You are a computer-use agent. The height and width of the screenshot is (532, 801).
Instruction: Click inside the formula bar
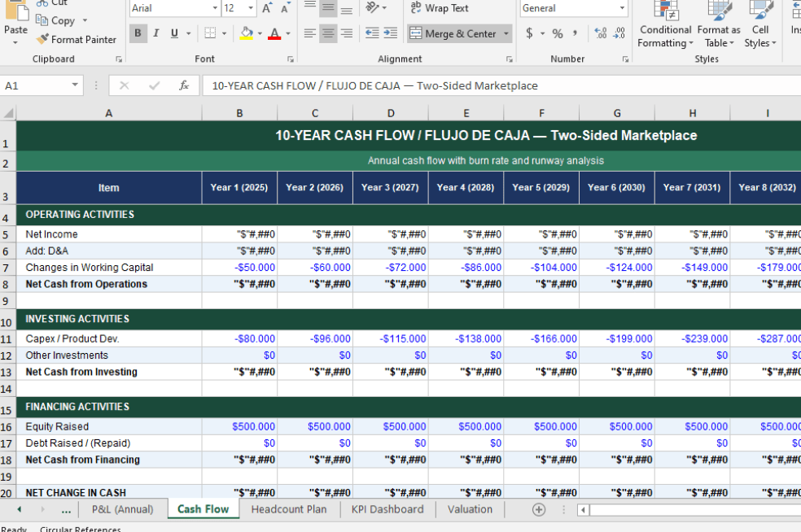pyautogui.click(x=501, y=85)
